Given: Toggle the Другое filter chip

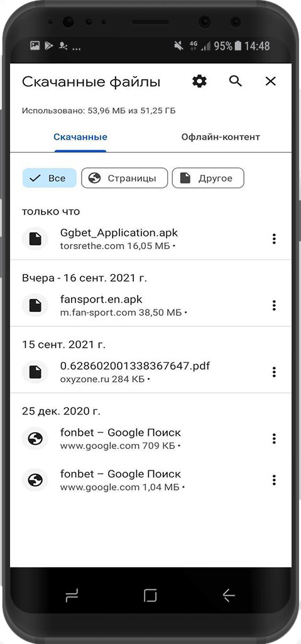Looking at the screenshot, I should (x=208, y=178).
